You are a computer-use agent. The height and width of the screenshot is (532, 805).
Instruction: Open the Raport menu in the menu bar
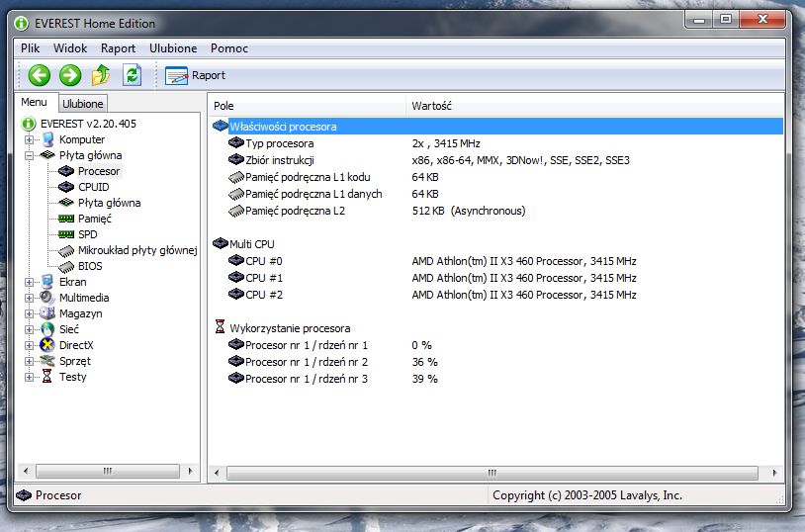pos(118,48)
